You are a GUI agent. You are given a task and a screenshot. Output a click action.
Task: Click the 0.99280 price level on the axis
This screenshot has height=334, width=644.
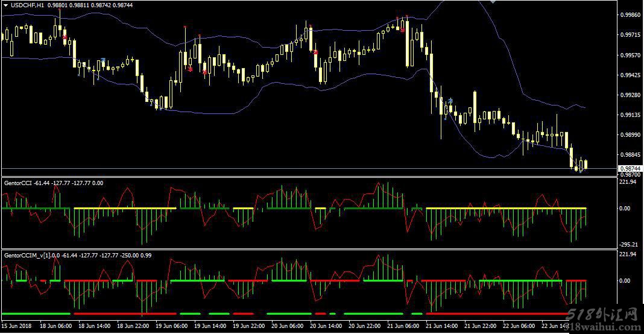[x=629, y=95]
